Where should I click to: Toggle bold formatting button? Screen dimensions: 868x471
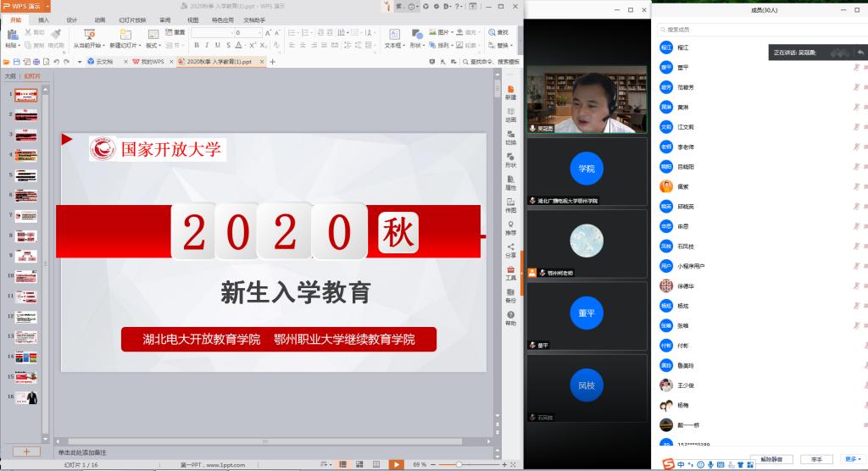[x=196, y=46]
